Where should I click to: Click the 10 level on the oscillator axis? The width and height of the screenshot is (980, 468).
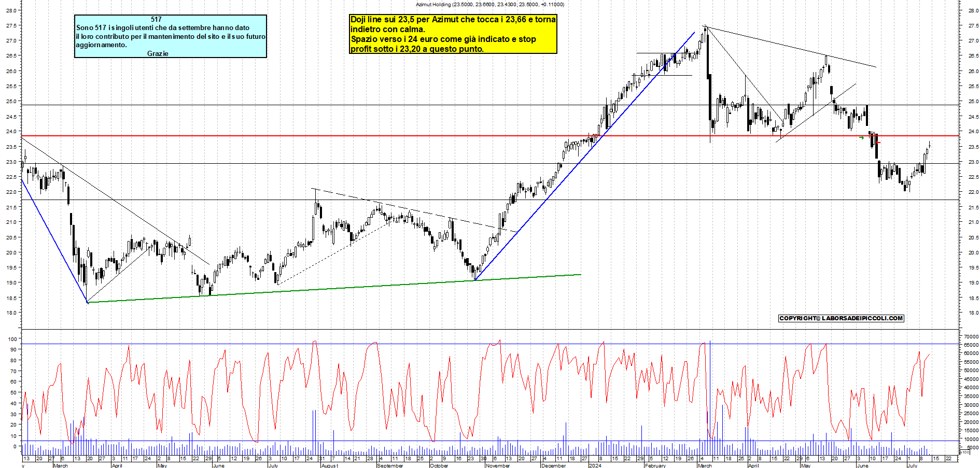13,435
